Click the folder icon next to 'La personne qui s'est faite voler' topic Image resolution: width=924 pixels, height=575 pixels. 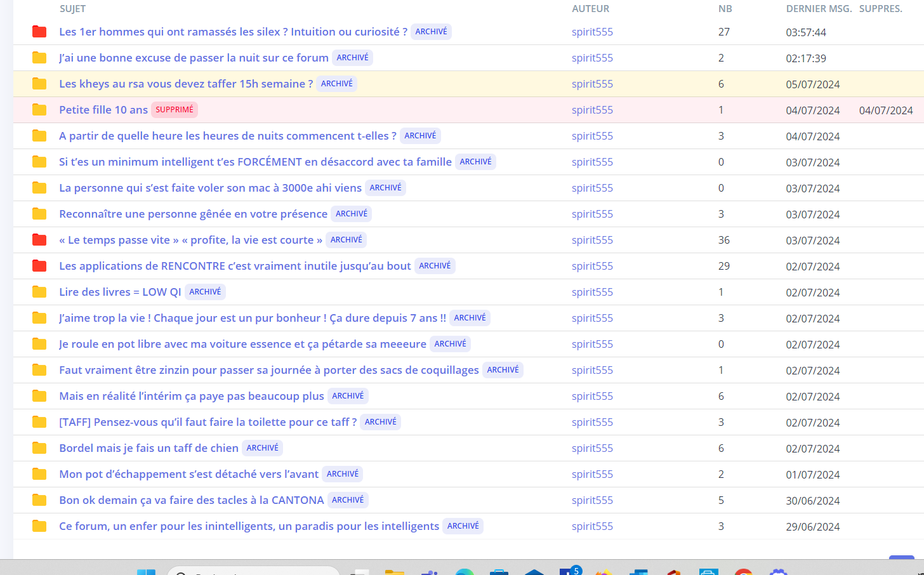coord(39,188)
